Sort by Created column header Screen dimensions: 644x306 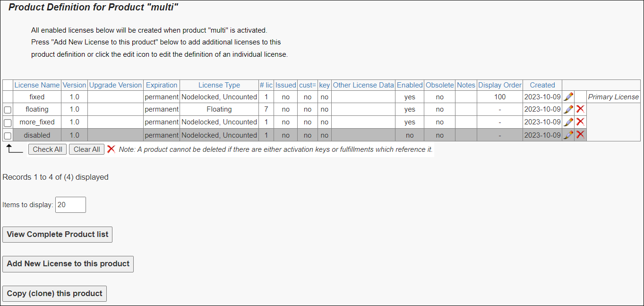coord(542,85)
